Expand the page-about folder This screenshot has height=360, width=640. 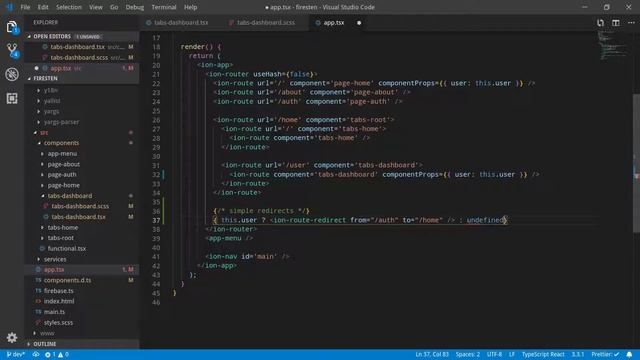[64, 164]
